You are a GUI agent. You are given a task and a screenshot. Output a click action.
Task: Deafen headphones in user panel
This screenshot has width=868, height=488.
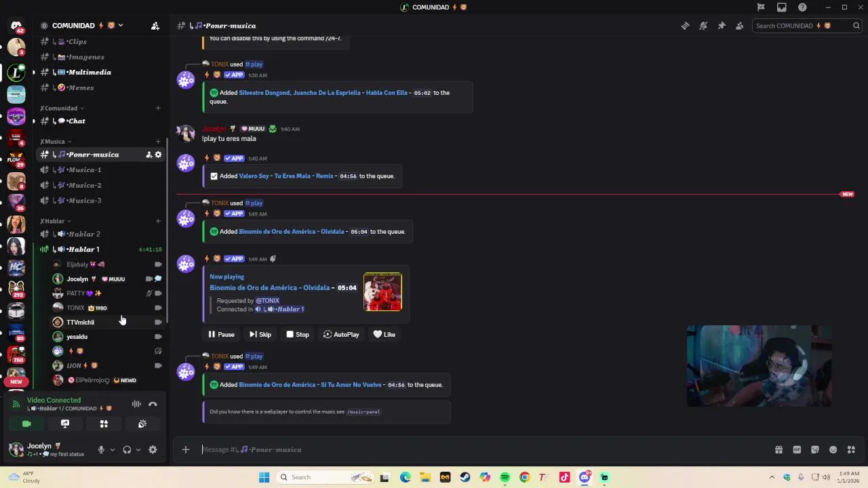coord(127,449)
